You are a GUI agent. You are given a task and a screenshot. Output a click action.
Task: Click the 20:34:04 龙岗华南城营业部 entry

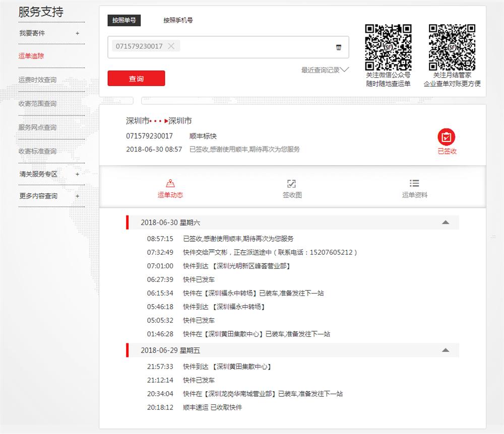[245, 394]
